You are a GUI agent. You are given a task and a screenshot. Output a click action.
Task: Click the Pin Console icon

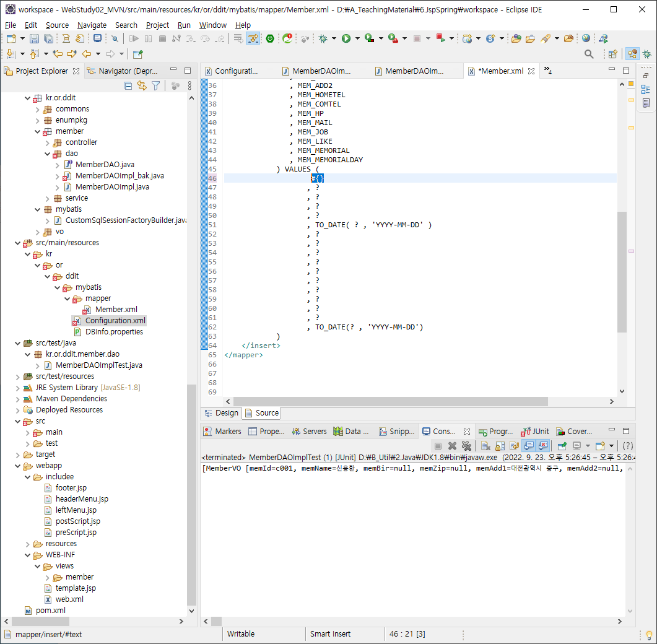pos(562,446)
